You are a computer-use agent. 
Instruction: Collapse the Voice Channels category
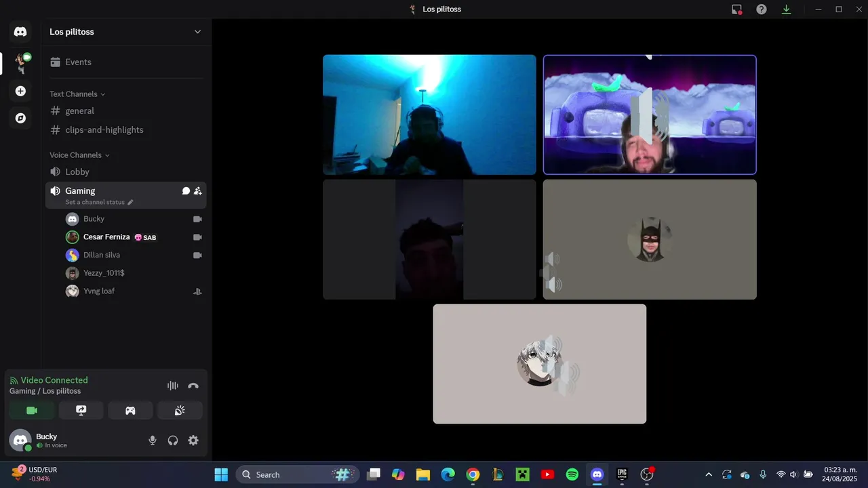pos(79,155)
